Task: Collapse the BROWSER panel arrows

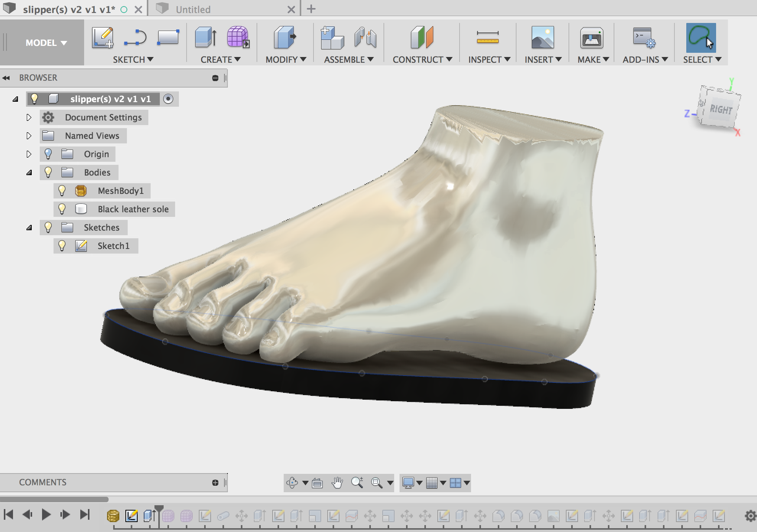Action: pyautogui.click(x=6, y=78)
